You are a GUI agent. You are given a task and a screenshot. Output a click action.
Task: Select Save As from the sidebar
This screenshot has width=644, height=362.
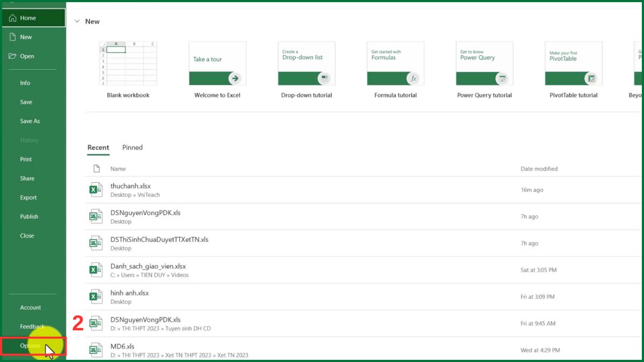tap(30, 121)
